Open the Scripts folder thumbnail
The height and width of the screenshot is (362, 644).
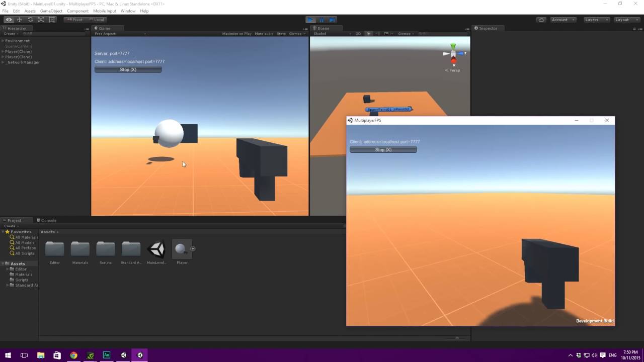[x=106, y=252]
